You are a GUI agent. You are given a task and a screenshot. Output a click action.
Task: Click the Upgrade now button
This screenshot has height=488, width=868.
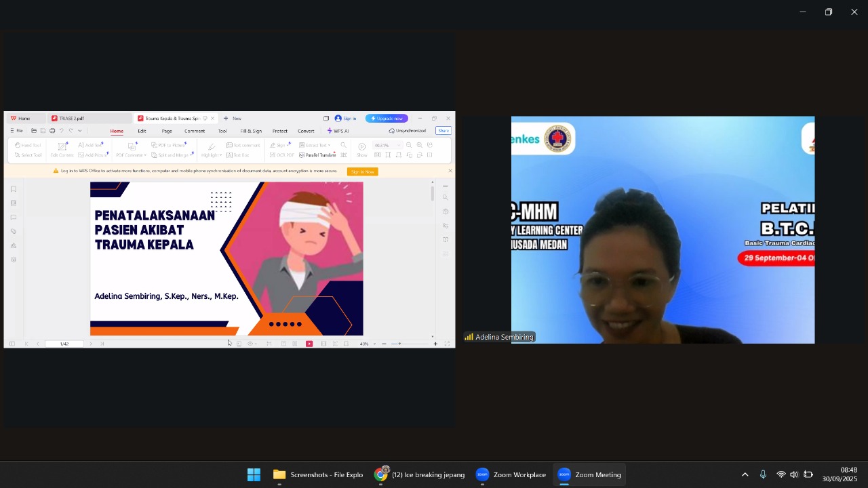pyautogui.click(x=387, y=119)
